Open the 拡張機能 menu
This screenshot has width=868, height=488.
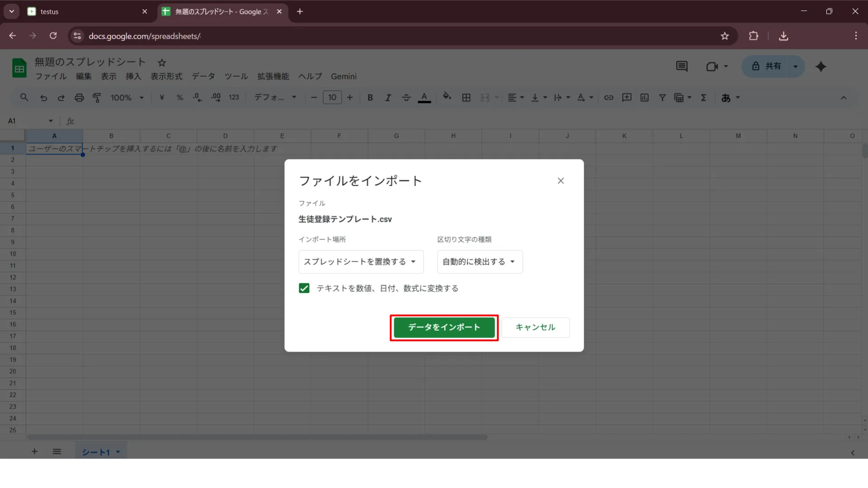[x=273, y=76]
